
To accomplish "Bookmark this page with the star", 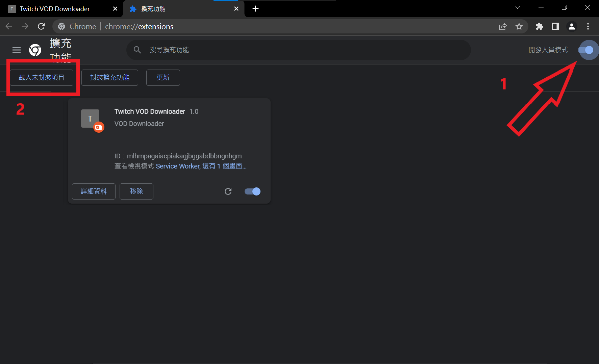I will coord(519,26).
